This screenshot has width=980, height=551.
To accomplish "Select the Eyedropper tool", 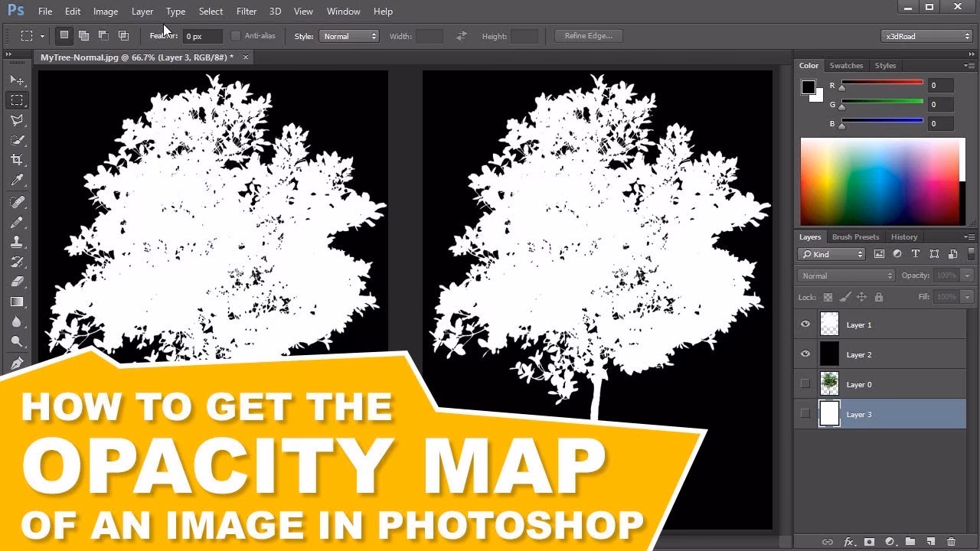I will (17, 181).
